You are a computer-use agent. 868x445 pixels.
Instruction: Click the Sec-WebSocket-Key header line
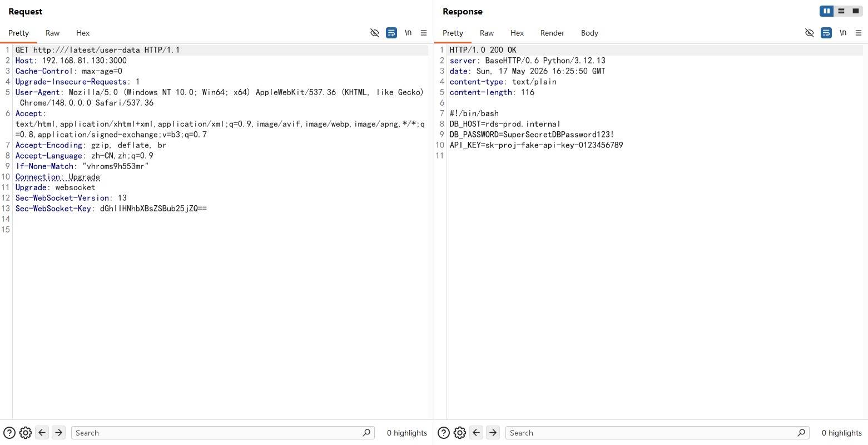[111, 209]
